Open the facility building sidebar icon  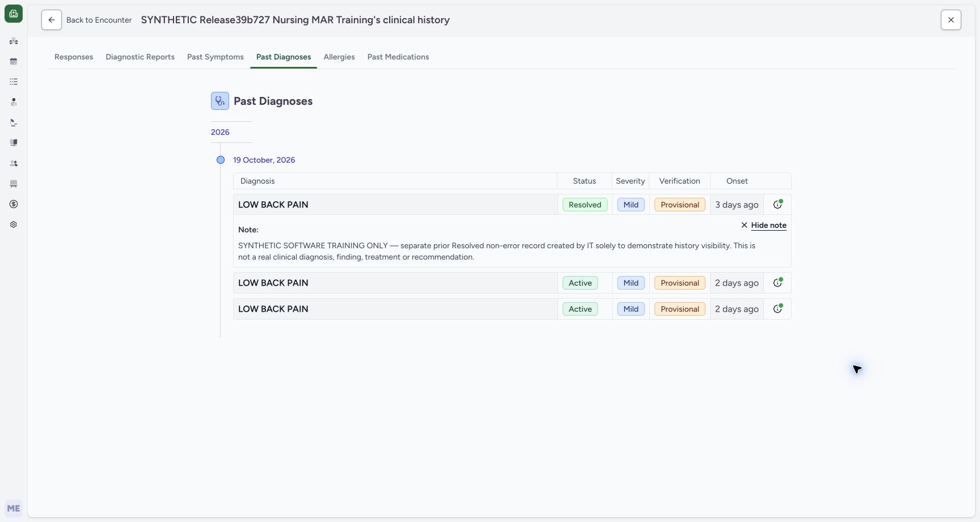pos(14,41)
